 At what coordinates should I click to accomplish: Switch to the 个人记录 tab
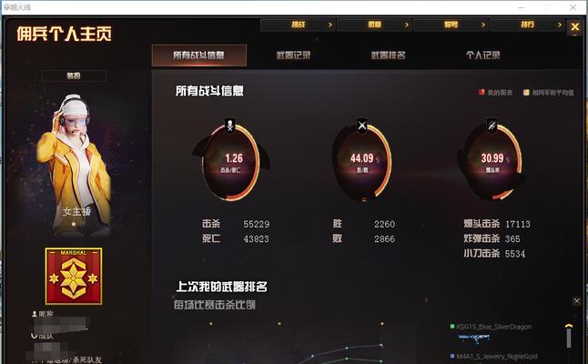pos(483,56)
